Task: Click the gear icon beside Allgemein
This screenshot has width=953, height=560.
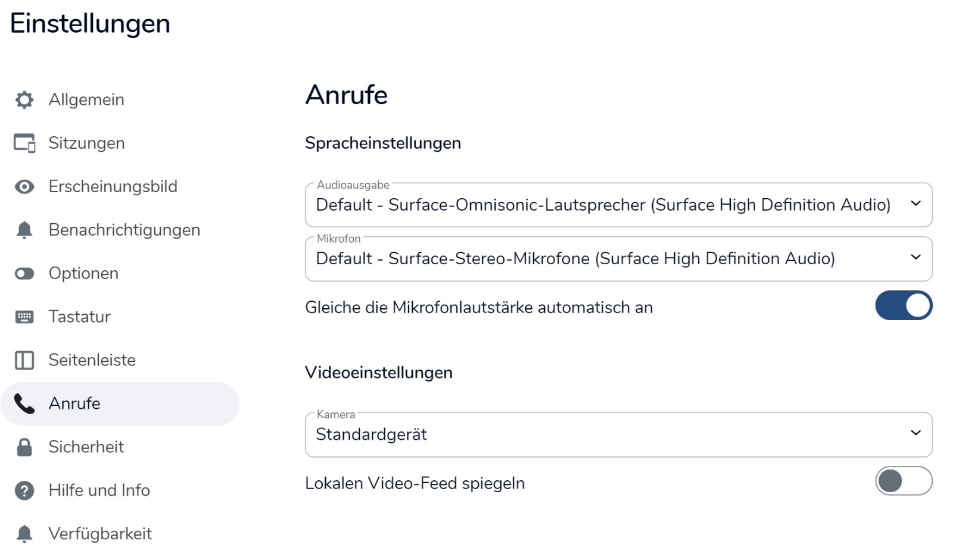Action: click(x=24, y=100)
